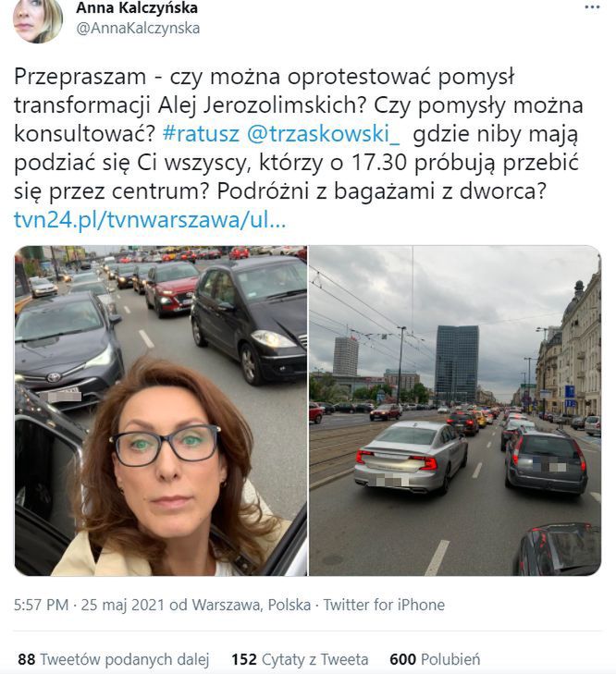Click the Twitter for iPhone source label
The height and width of the screenshot is (674, 616).
pyautogui.click(x=384, y=605)
